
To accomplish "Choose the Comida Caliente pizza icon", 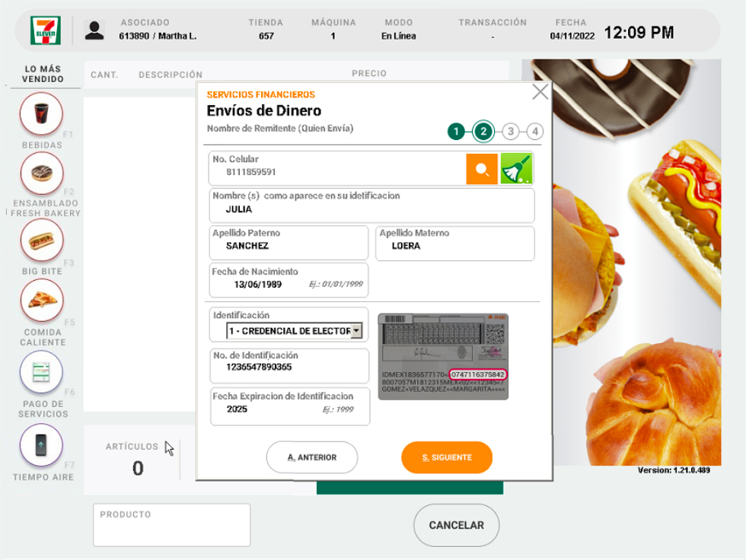I will click(42, 301).
